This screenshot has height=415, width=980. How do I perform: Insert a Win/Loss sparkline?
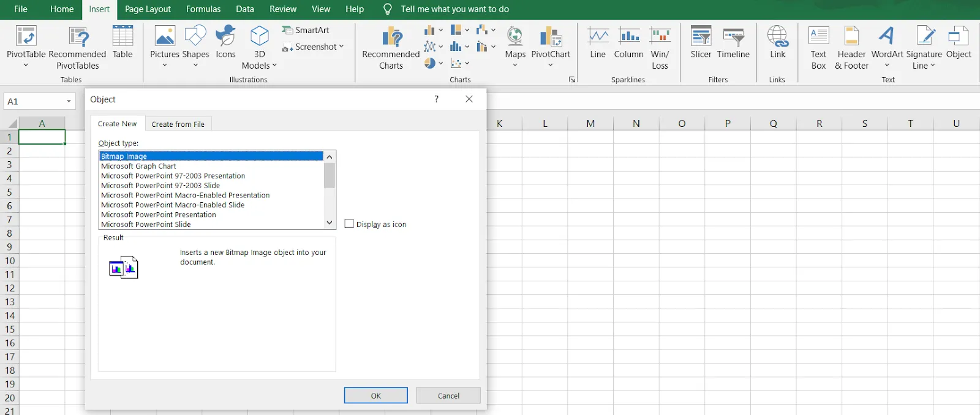(660, 47)
